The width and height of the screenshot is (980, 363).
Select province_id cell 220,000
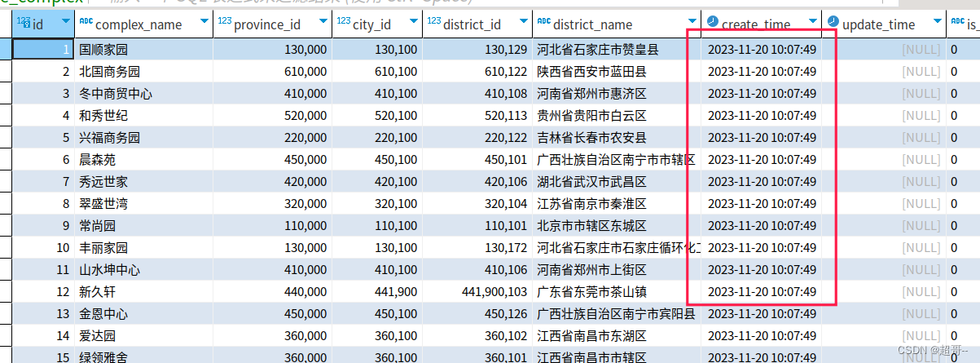click(x=272, y=138)
